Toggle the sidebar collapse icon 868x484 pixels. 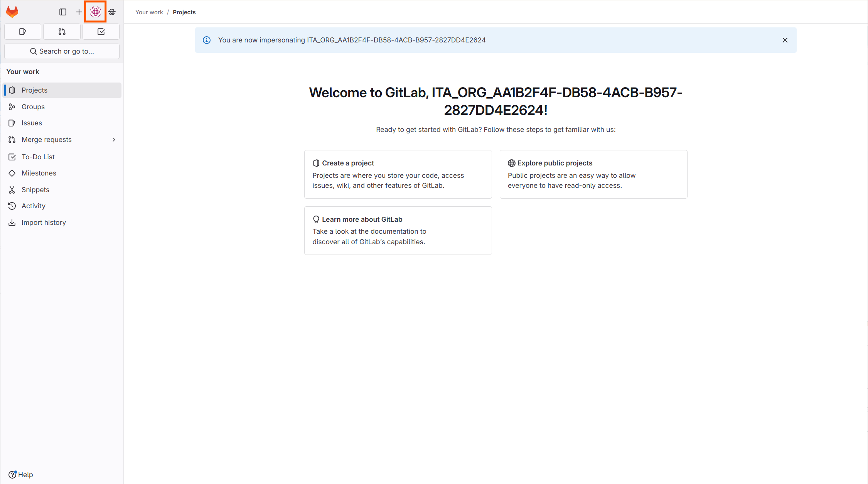click(63, 12)
